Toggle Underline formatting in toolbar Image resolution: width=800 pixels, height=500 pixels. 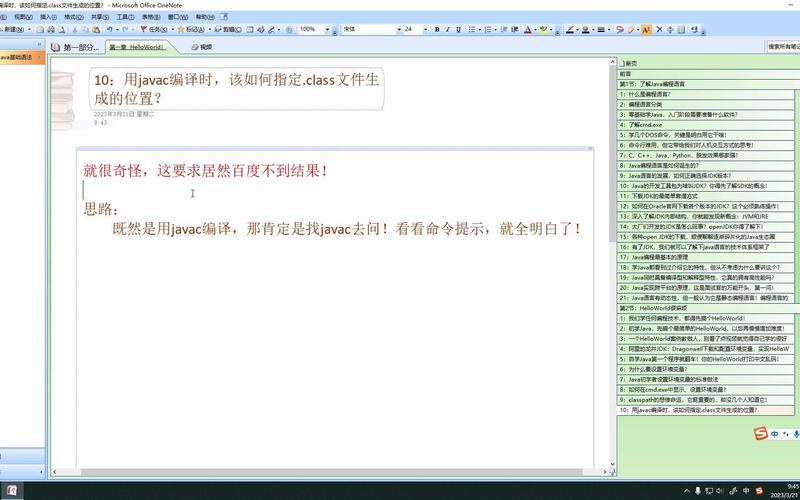click(x=458, y=30)
